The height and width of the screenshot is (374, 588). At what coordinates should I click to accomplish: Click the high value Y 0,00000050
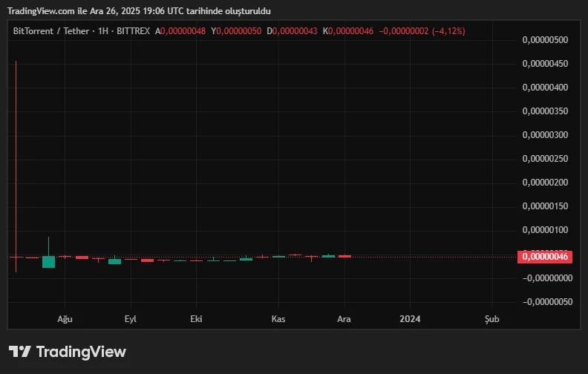[x=236, y=31]
